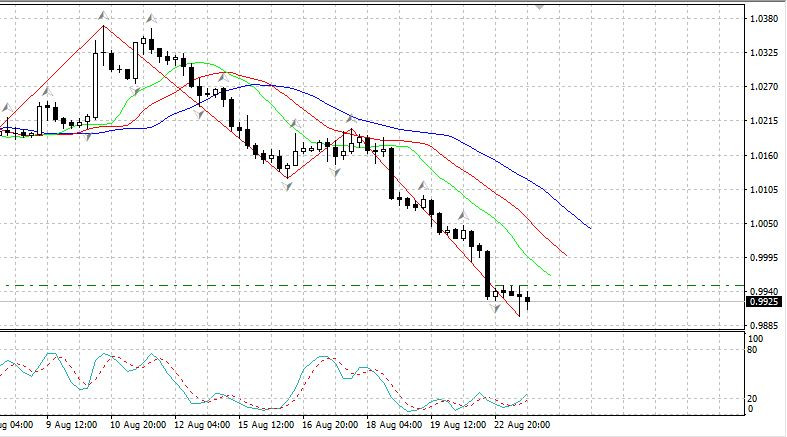The image size is (787, 437).
Task: Click the 1.0270 price axis label
Action: (x=764, y=87)
